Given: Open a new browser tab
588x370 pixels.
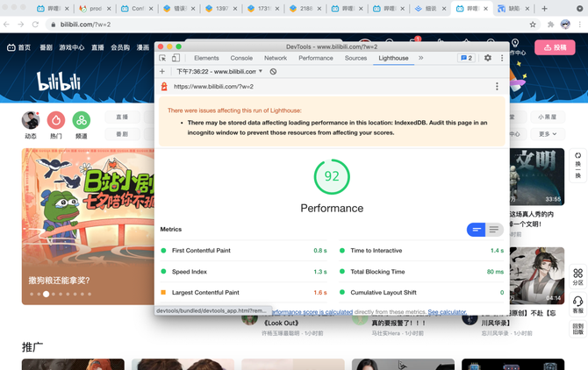Looking at the screenshot, I should 544,8.
